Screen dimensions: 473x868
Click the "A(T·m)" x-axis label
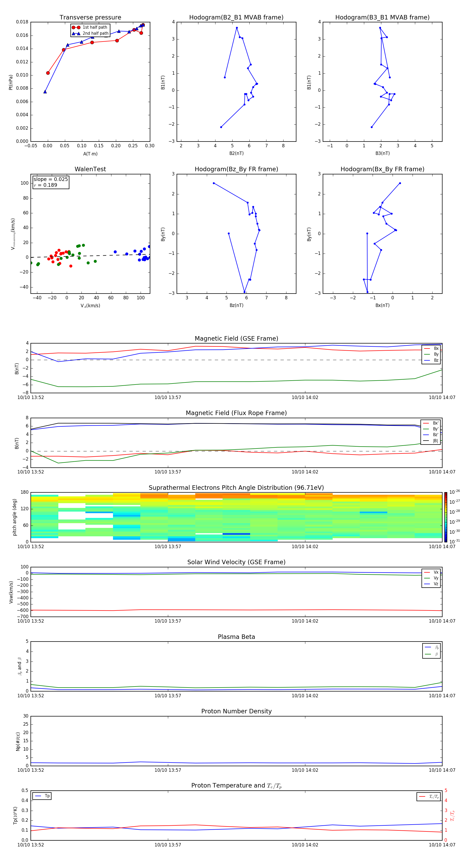(90, 154)
